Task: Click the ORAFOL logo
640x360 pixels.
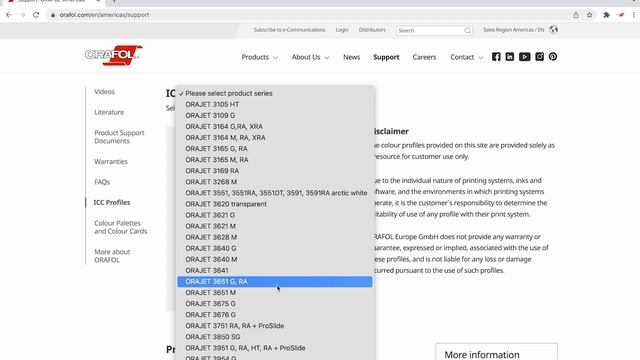Action: [x=113, y=55]
